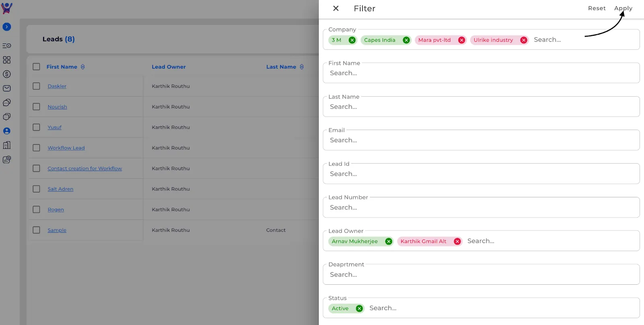
Task: Open the activity list clock sidebar icon
Action: pyautogui.click(x=7, y=46)
